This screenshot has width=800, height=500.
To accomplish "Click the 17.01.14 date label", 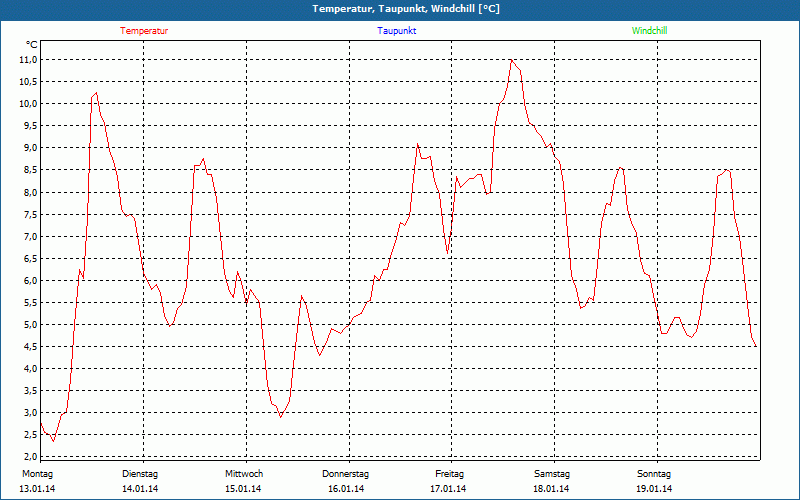I will pyautogui.click(x=448, y=489).
